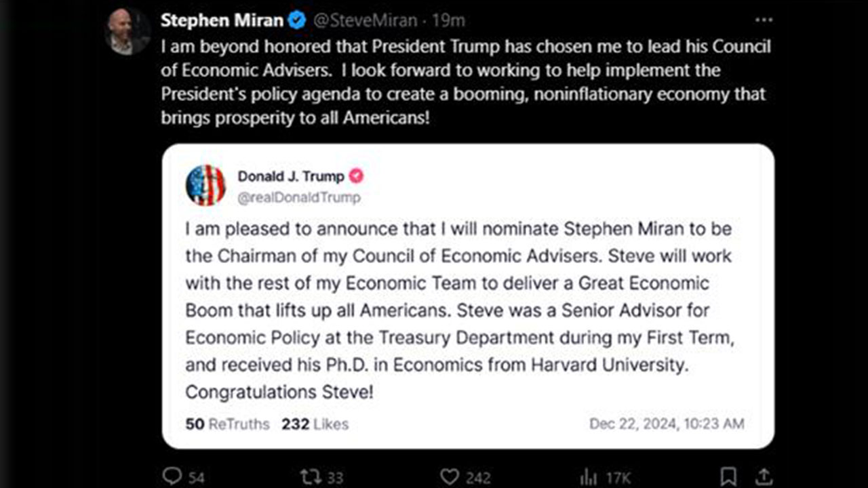
Task: Open the Stephen Miran display name link
Action: (222, 21)
